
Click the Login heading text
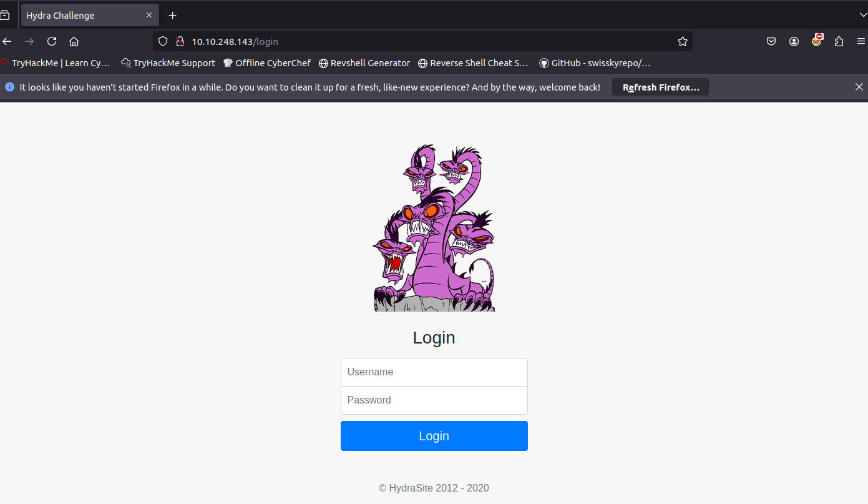[x=434, y=338]
